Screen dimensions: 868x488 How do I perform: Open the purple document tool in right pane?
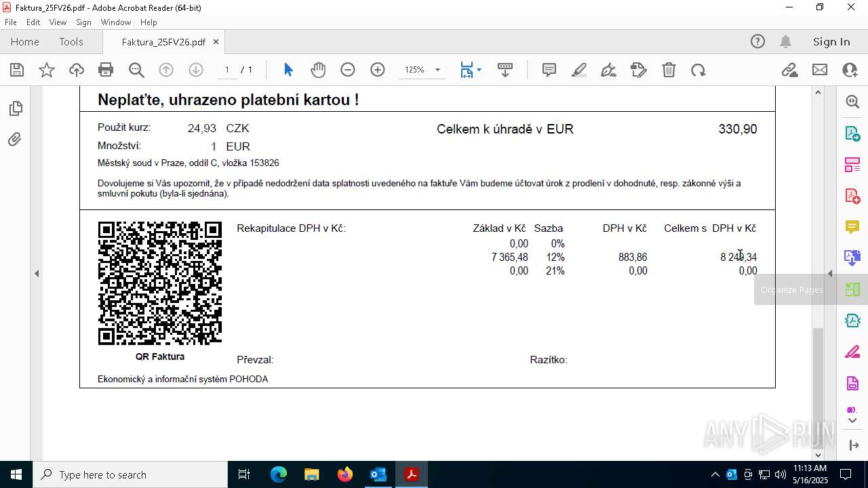pos(852,384)
